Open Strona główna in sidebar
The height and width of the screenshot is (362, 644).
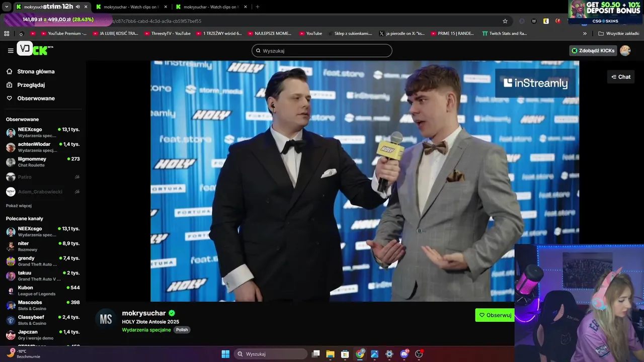(36, 71)
